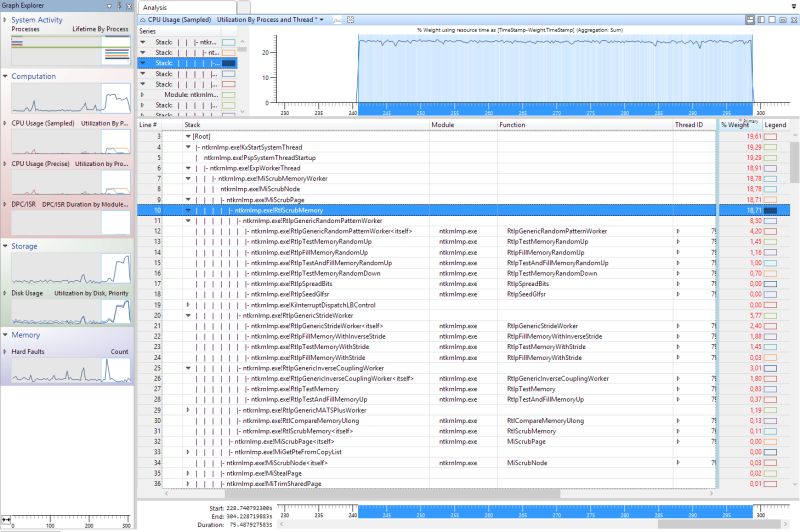Select the graph and table layout icon
Viewport: 800px width, 532px height.
749,20
